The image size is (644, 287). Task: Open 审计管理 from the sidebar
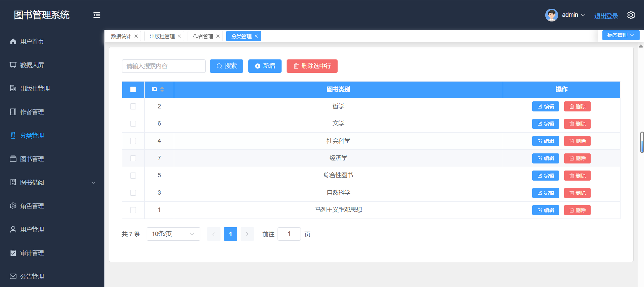tap(52, 253)
